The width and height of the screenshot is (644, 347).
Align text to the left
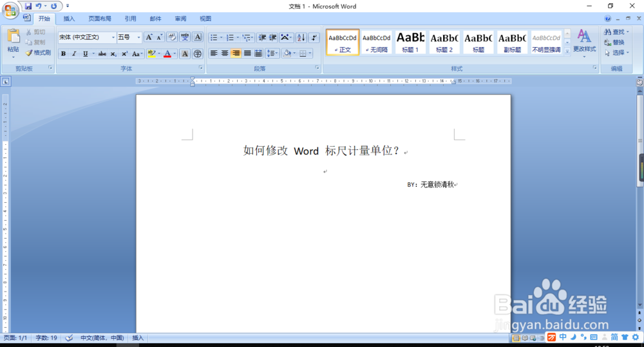(214, 53)
